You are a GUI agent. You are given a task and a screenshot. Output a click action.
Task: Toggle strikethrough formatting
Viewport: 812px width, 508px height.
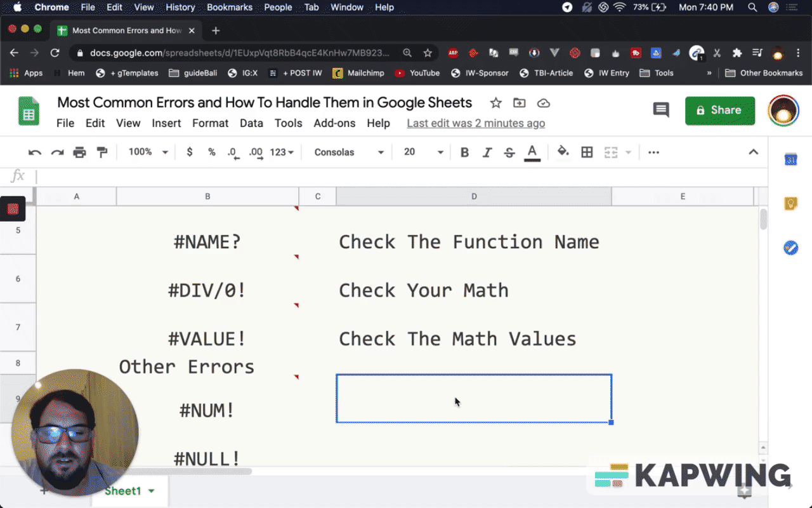point(509,152)
